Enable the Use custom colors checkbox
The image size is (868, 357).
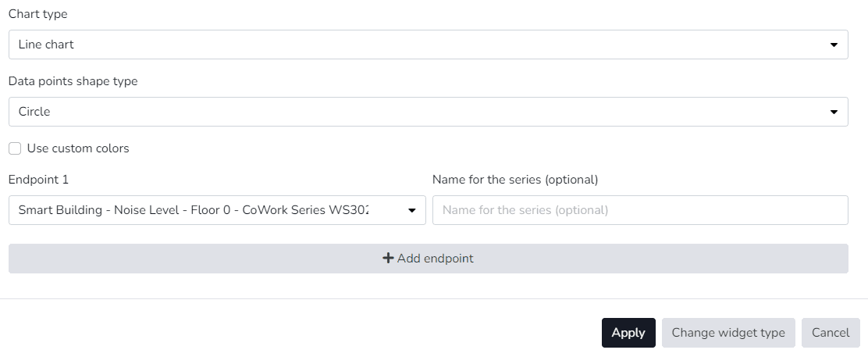(15, 148)
